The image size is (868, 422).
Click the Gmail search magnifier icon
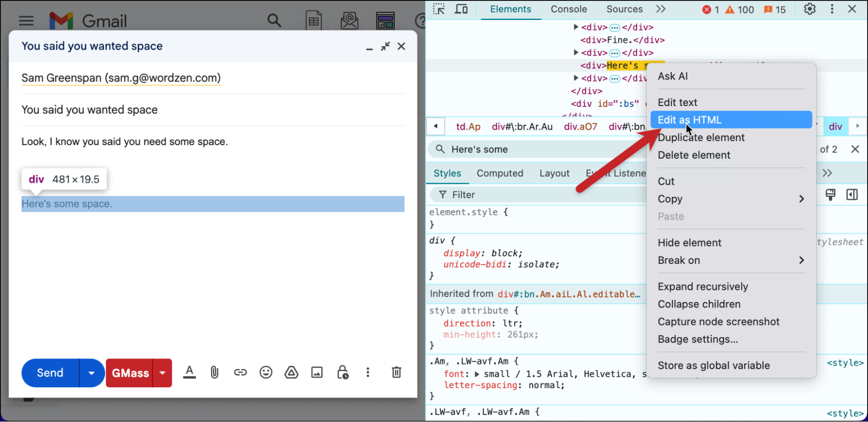274,20
